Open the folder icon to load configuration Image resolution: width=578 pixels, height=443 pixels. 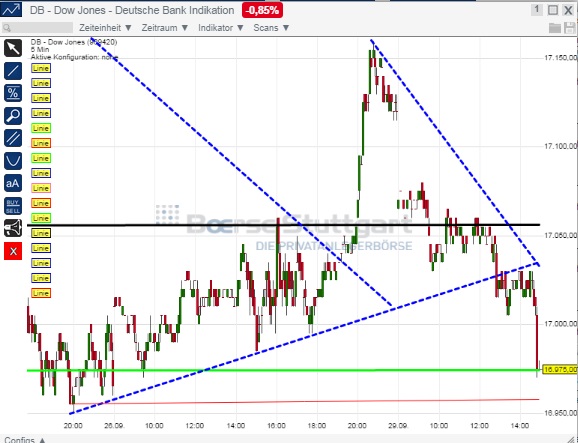(x=555, y=28)
